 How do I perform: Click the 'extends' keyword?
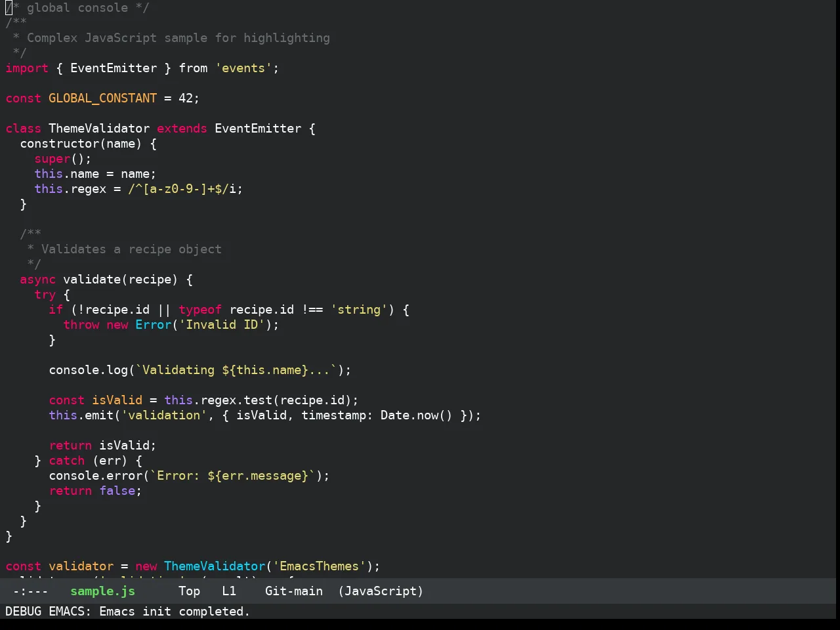(182, 129)
